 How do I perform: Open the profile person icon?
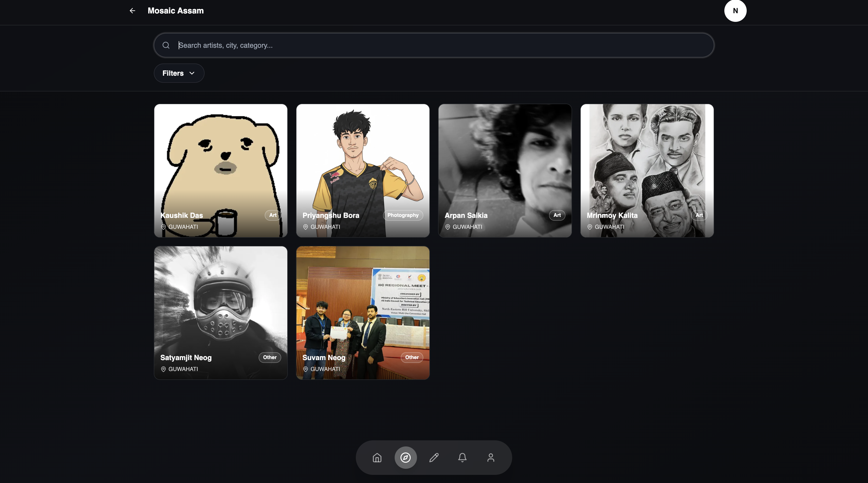pos(491,457)
